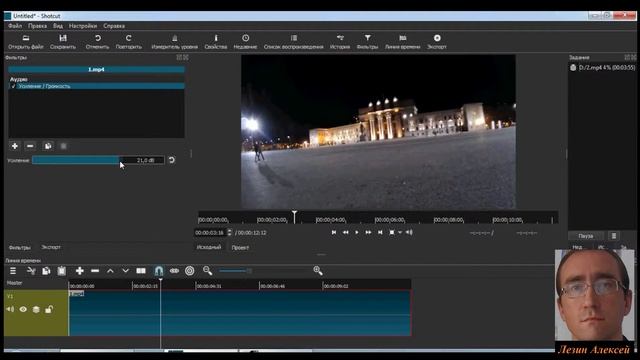The height and width of the screenshot is (360, 640).
Task: Hide track V1 video
Action: [x=23, y=309]
